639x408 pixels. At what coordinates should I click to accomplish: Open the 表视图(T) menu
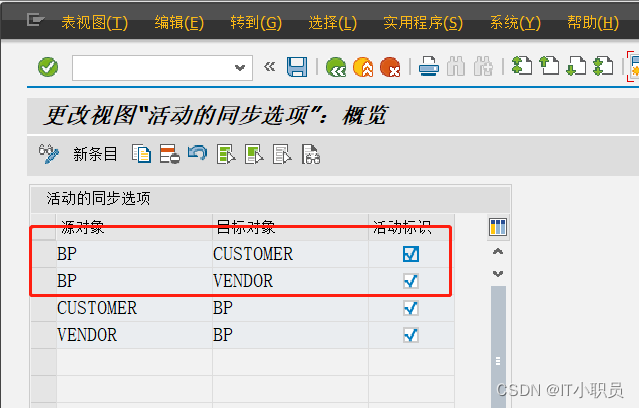point(95,22)
